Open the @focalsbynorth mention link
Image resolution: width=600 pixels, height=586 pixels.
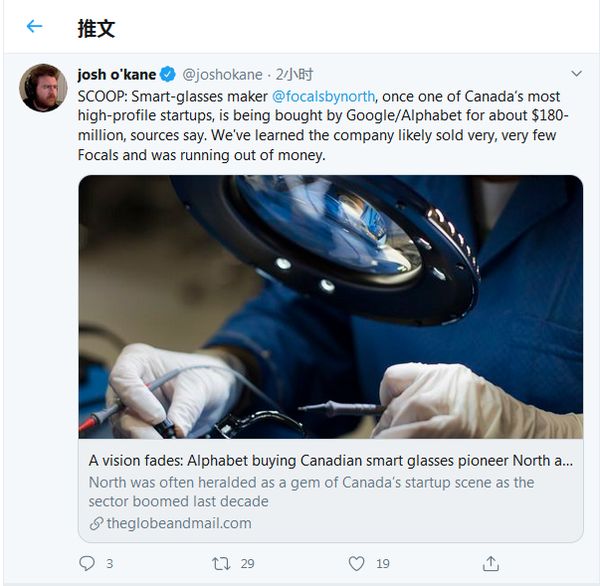[x=323, y=96]
